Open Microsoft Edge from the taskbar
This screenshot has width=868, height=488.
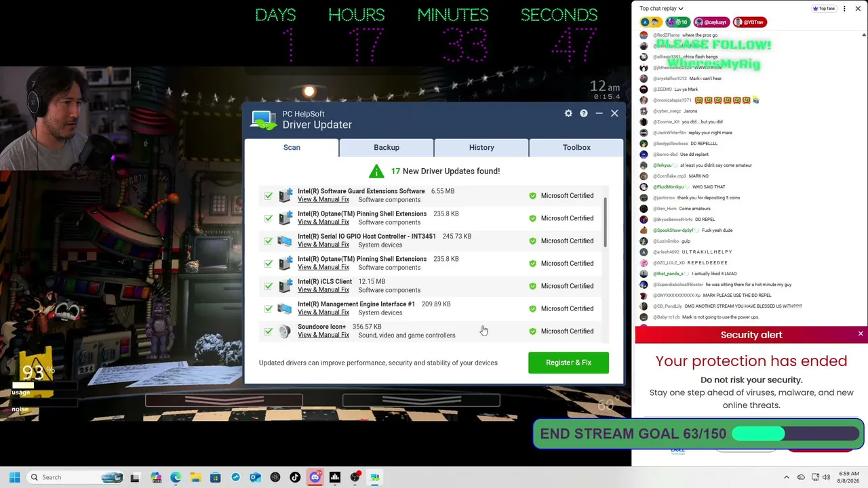(x=176, y=477)
